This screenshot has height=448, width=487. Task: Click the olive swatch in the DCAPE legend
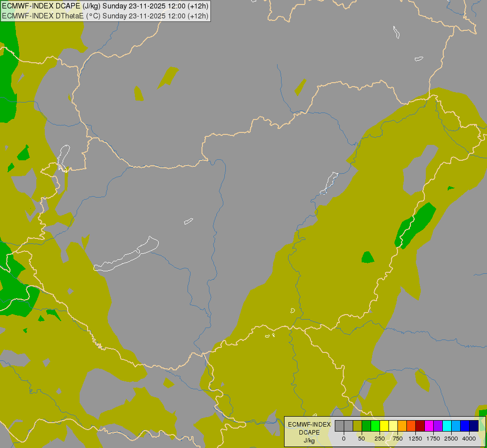click(358, 426)
